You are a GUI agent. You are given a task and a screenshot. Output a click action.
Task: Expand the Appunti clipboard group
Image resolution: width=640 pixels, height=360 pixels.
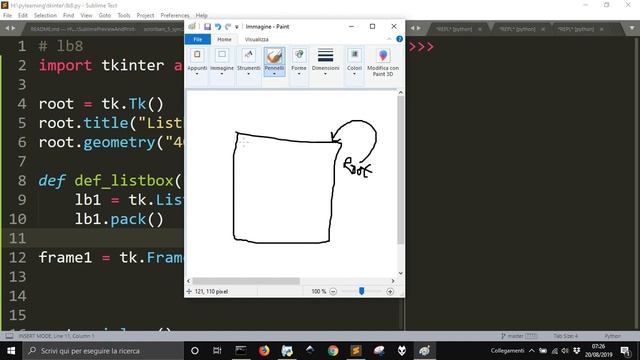pyautogui.click(x=197, y=62)
